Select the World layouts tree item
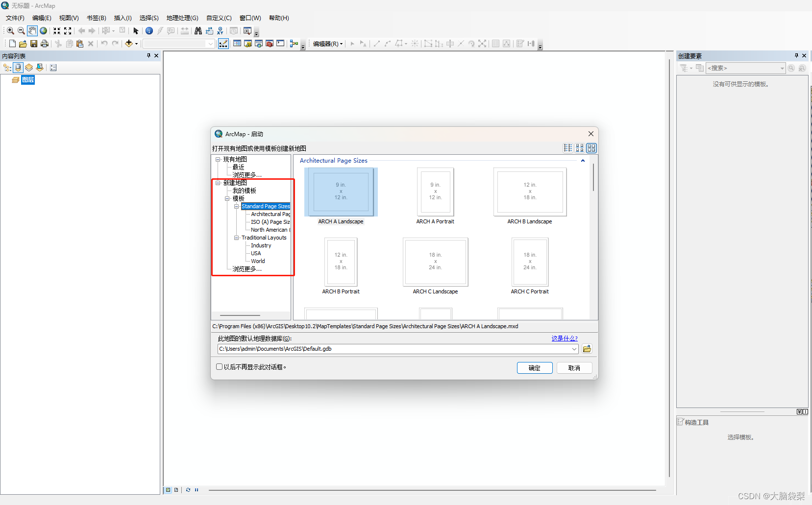Image resolution: width=812 pixels, height=505 pixels. click(x=258, y=261)
